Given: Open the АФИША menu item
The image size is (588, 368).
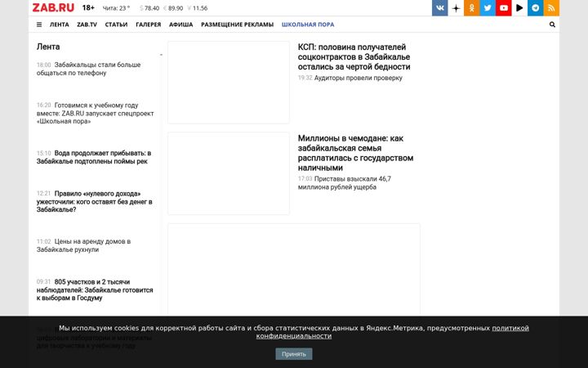Looking at the screenshot, I should (x=180, y=25).
